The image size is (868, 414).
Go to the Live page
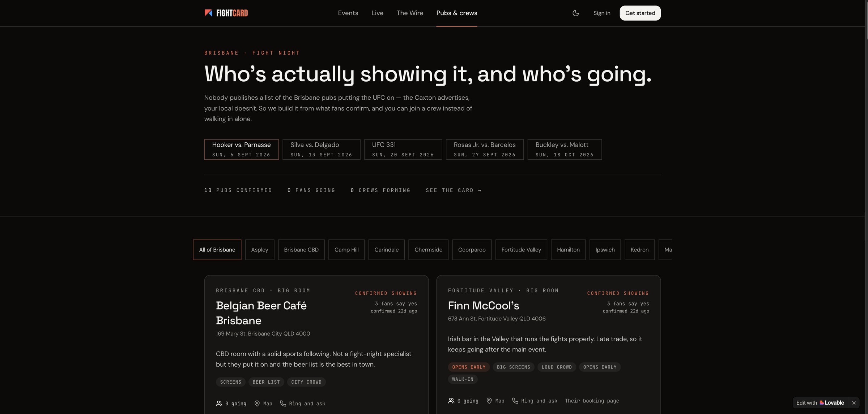(x=377, y=13)
